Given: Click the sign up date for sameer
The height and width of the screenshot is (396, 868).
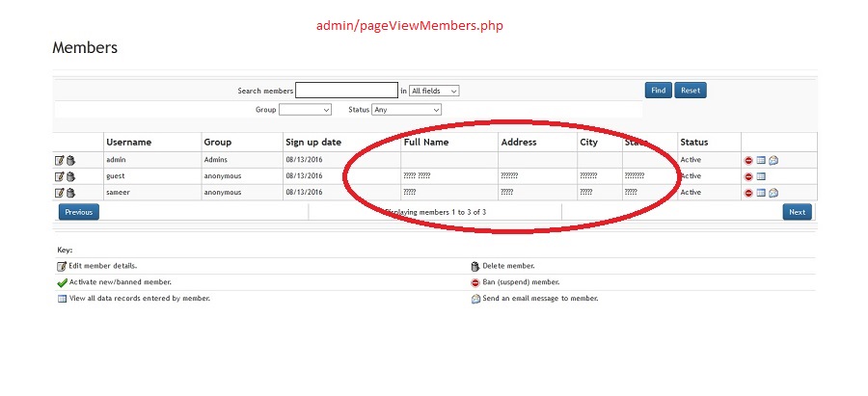Looking at the screenshot, I should [x=304, y=193].
